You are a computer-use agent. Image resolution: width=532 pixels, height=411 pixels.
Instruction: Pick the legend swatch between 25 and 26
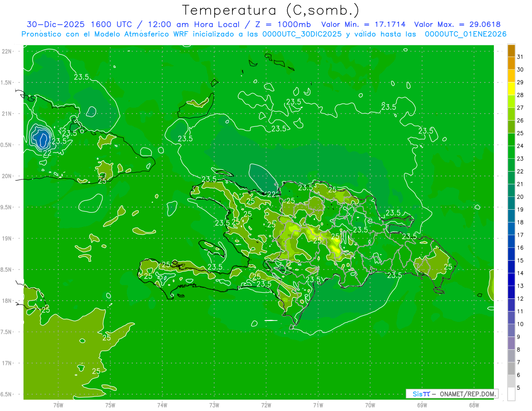pyautogui.click(x=511, y=127)
